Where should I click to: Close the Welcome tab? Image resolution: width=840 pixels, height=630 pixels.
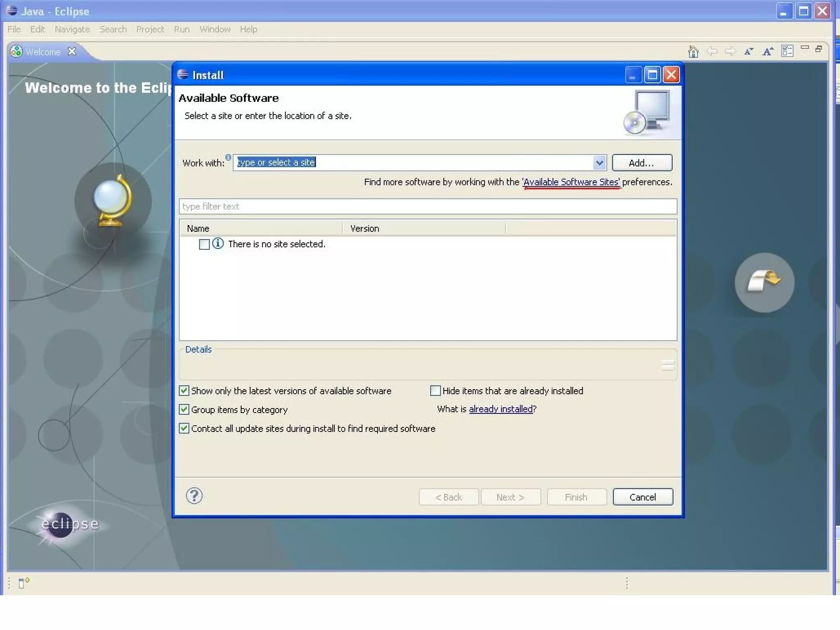tap(72, 52)
